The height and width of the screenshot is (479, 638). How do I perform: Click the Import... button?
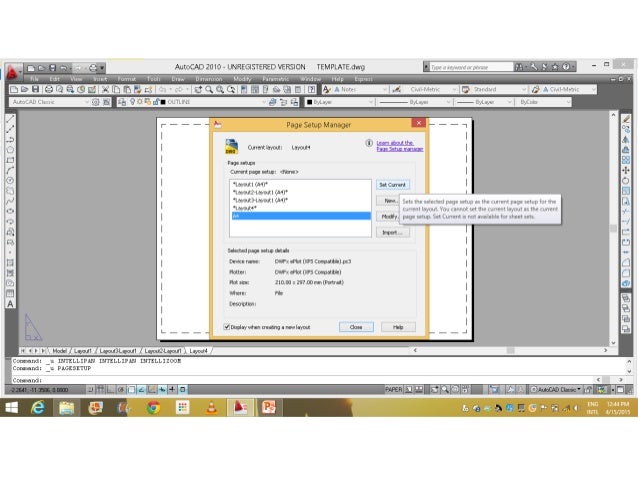393,232
